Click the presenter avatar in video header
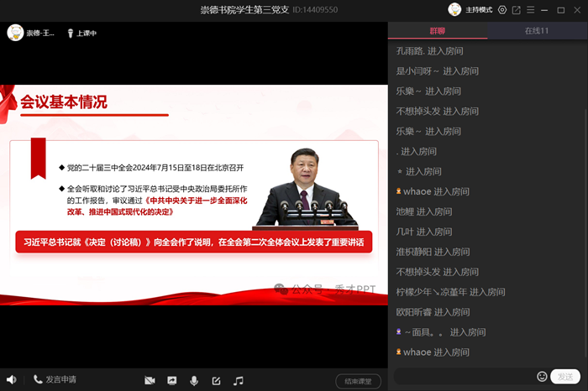 pos(14,33)
